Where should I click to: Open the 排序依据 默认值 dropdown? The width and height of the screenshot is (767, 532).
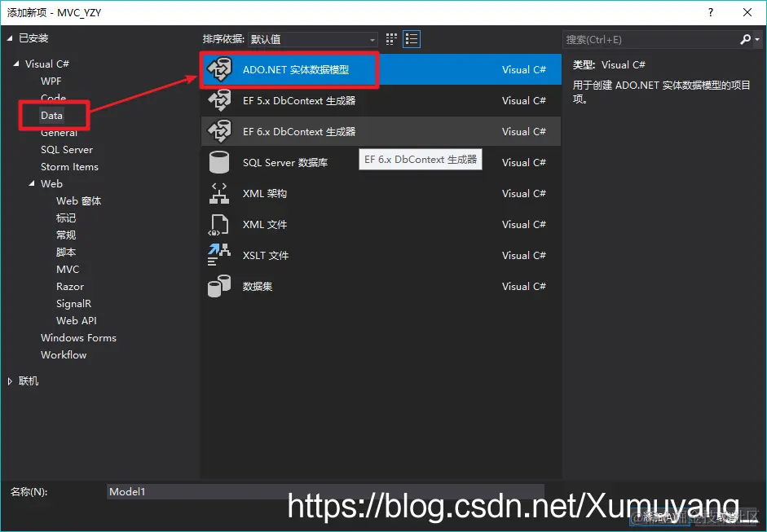[313, 39]
